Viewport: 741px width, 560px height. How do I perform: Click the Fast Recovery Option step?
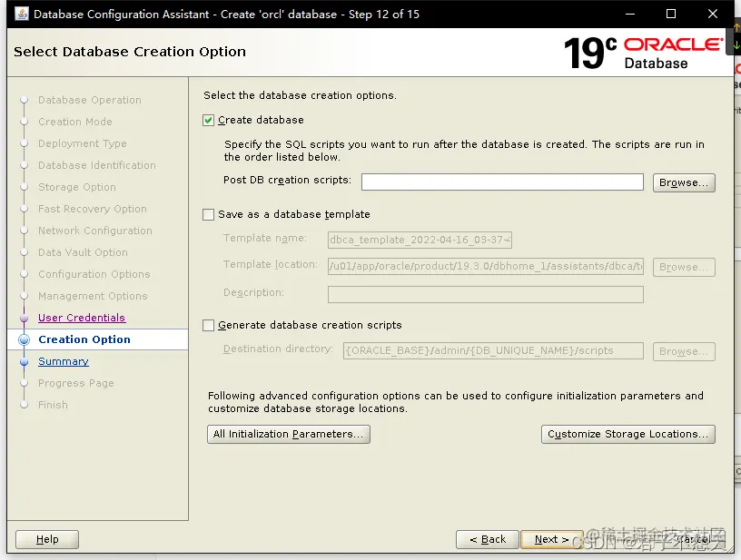coord(93,209)
